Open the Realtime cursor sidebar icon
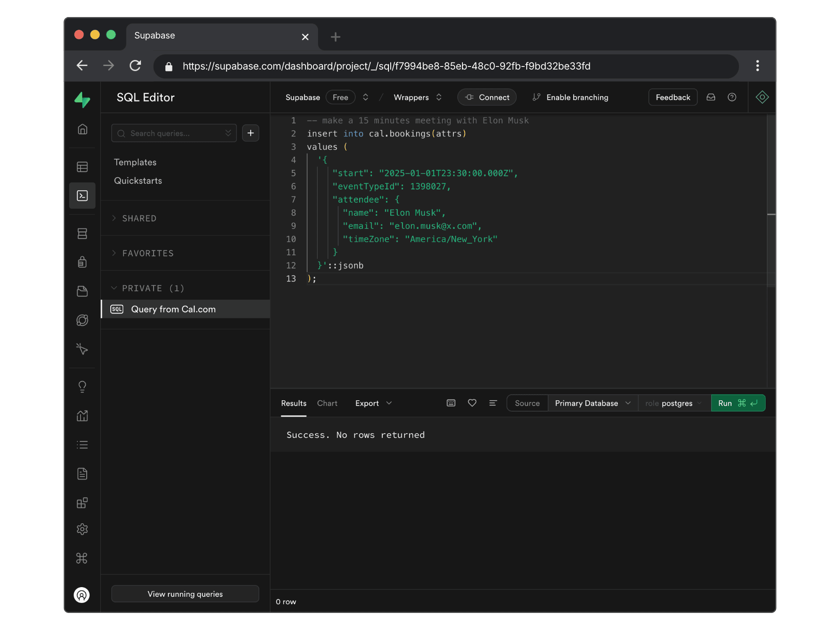The image size is (840, 630). point(82,349)
